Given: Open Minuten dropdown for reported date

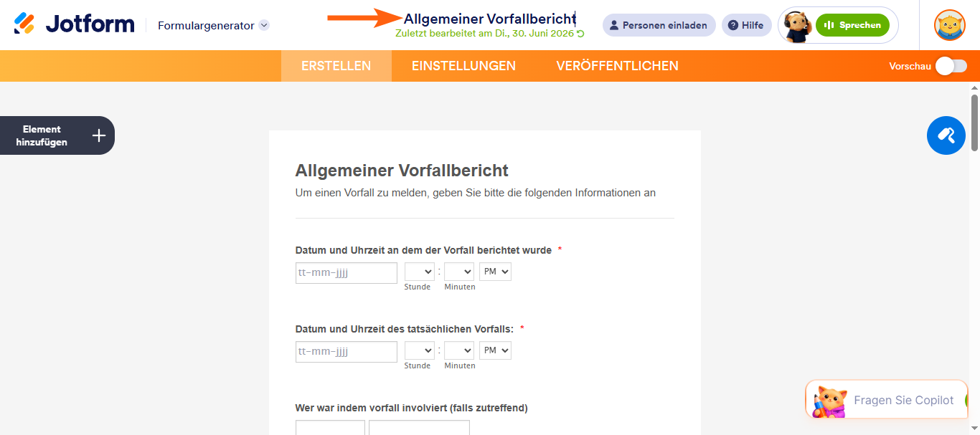Looking at the screenshot, I should [459, 272].
